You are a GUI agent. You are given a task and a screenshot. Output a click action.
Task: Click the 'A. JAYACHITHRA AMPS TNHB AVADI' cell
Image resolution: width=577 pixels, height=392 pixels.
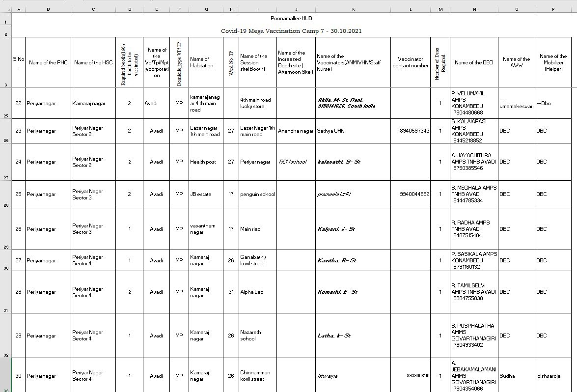pyautogui.click(x=474, y=162)
